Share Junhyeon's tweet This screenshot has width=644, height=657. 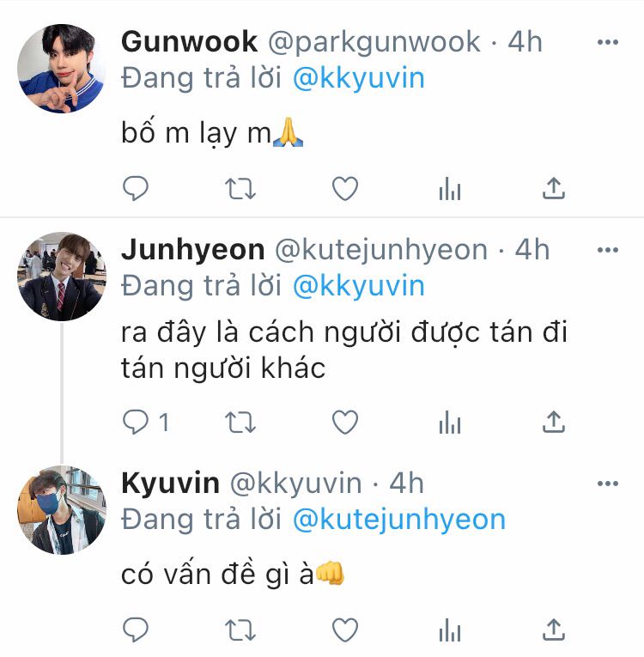[554, 421]
